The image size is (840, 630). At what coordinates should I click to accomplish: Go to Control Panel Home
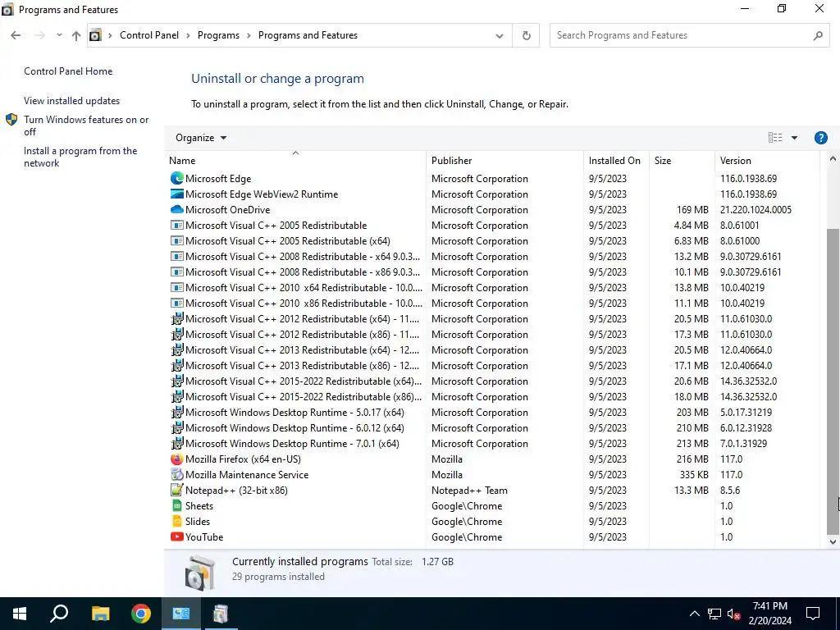coord(68,71)
